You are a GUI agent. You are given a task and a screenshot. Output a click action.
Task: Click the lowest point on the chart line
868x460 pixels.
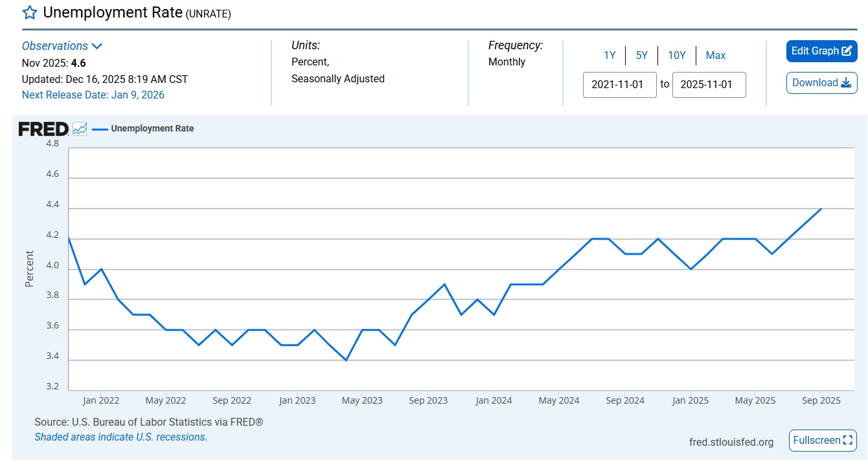click(x=346, y=360)
